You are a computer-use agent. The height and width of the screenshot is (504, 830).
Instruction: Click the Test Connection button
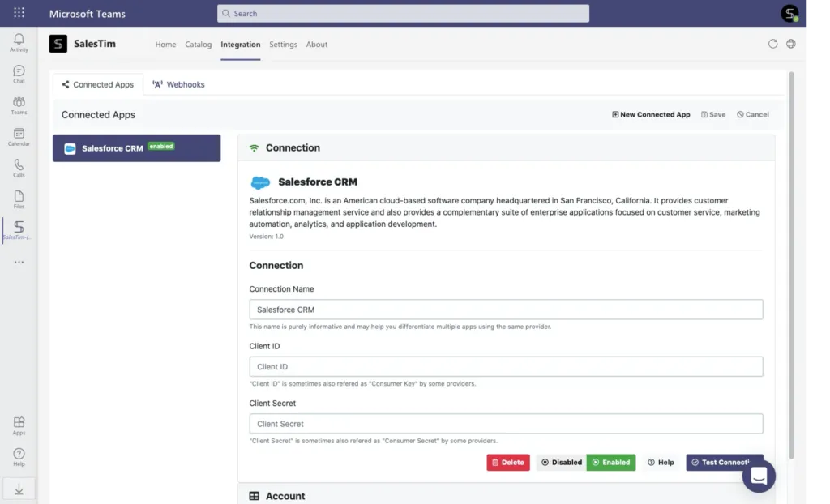pyautogui.click(x=724, y=462)
